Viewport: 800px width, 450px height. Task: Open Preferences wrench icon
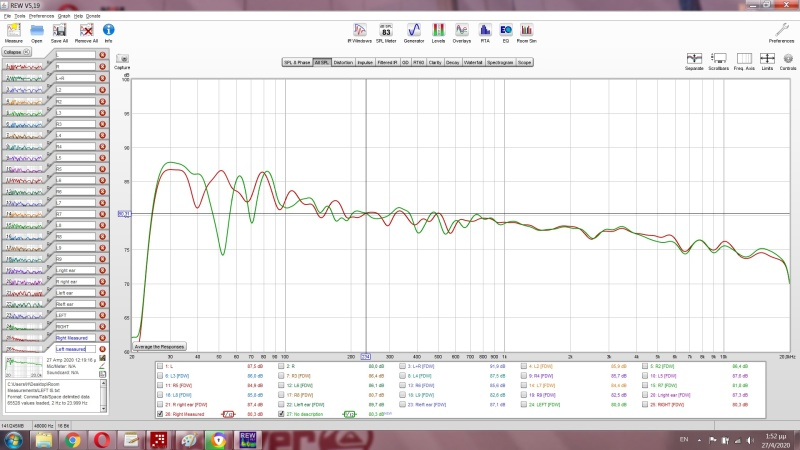click(781, 32)
